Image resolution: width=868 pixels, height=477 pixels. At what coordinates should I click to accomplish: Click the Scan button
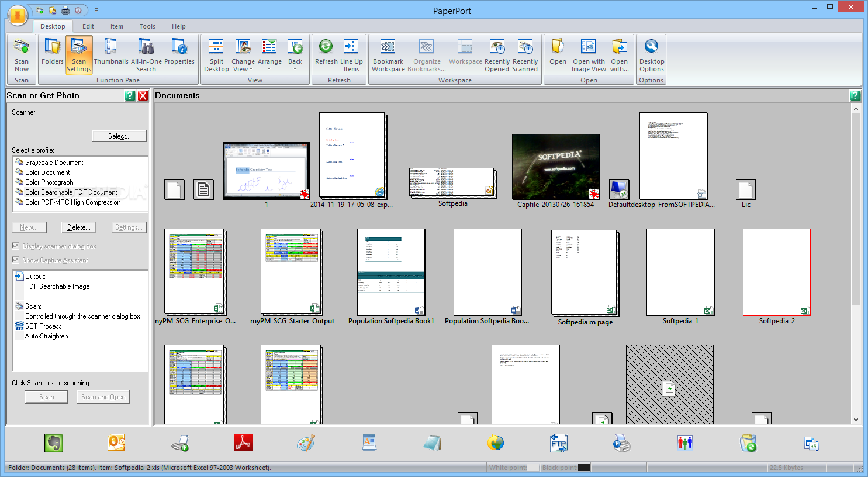(47, 397)
